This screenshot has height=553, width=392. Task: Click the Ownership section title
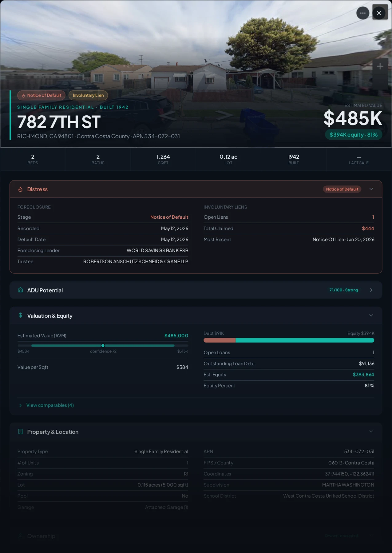41,536
